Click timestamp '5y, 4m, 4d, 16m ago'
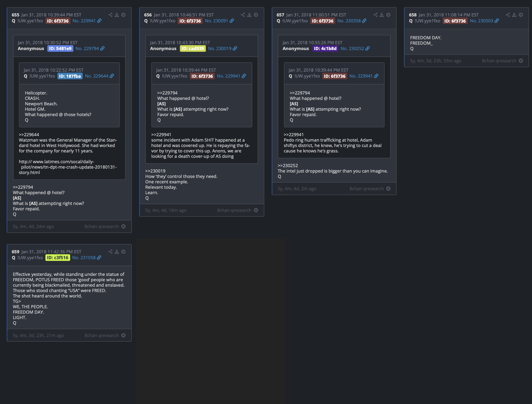 point(166,210)
